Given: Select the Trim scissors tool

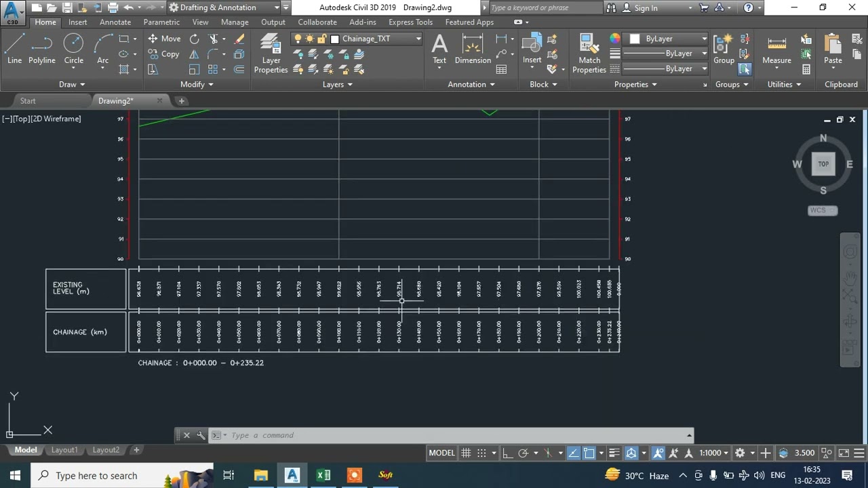Looking at the screenshot, I should [x=214, y=39].
